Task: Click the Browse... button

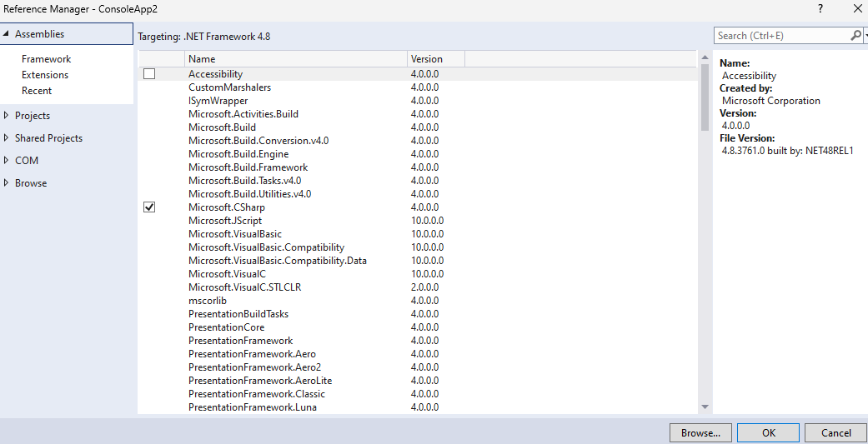Action: 700,433
